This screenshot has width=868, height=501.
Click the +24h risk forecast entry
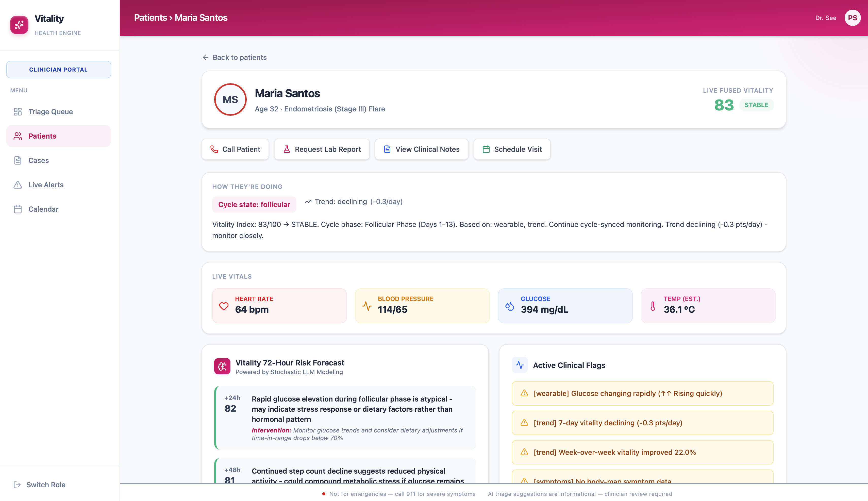(x=345, y=417)
